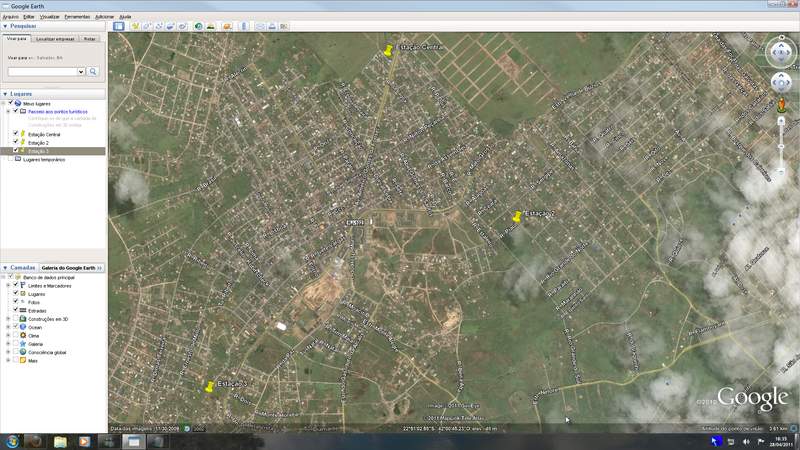Click the north indicator on compass ring
The height and width of the screenshot is (450, 800).
781,37
